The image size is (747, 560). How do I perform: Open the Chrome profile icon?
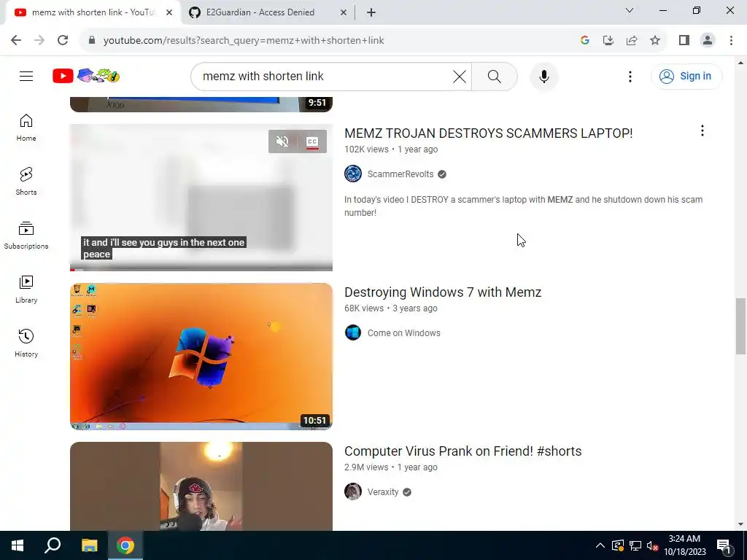click(708, 40)
